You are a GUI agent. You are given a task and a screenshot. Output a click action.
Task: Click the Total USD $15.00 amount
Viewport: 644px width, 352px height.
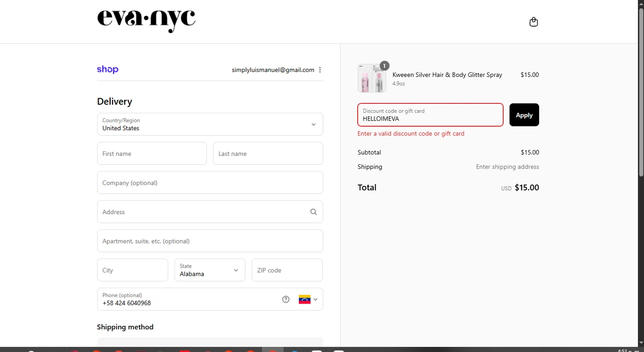[520, 188]
